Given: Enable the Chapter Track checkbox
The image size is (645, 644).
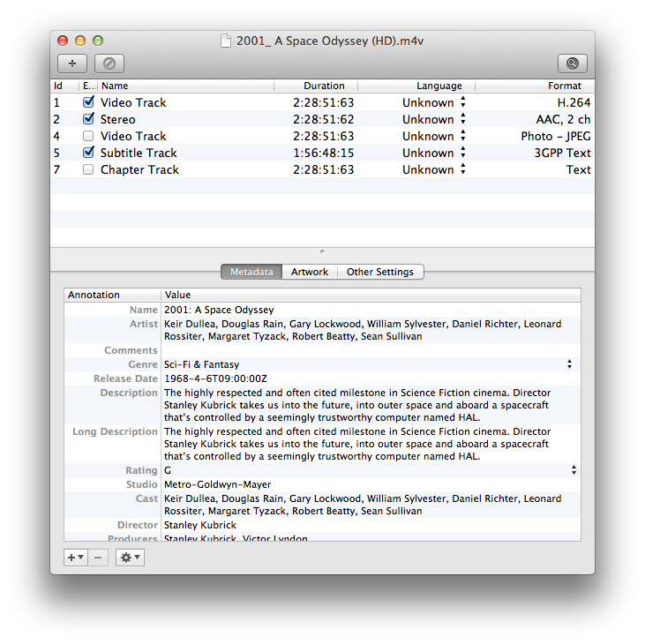Looking at the screenshot, I should tap(88, 169).
